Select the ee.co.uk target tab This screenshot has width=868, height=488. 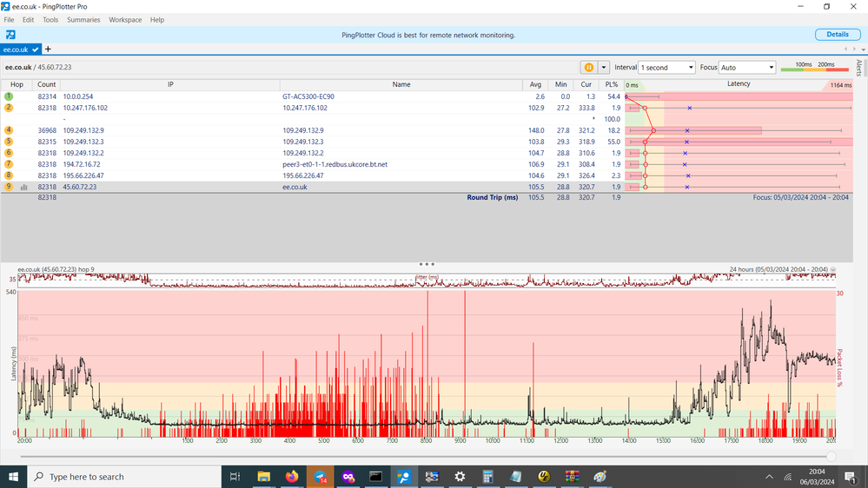[21, 49]
